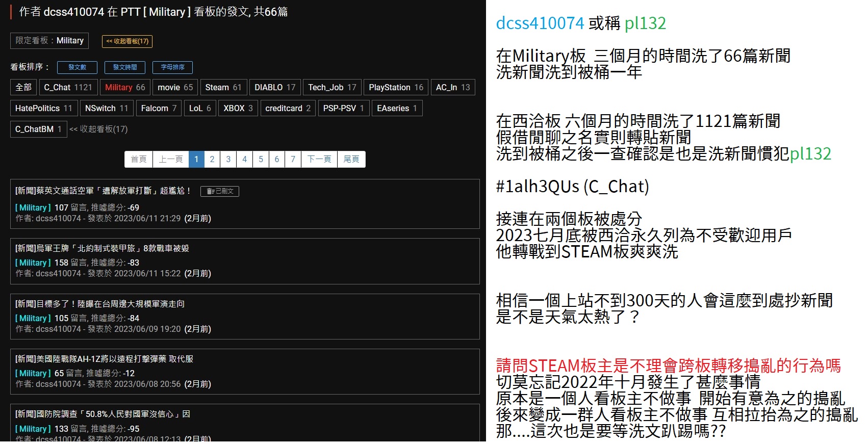Click the page title 作者 dcss410074 在 PTT
Viewport: 868px width, 444px height.
pyautogui.click(x=153, y=12)
